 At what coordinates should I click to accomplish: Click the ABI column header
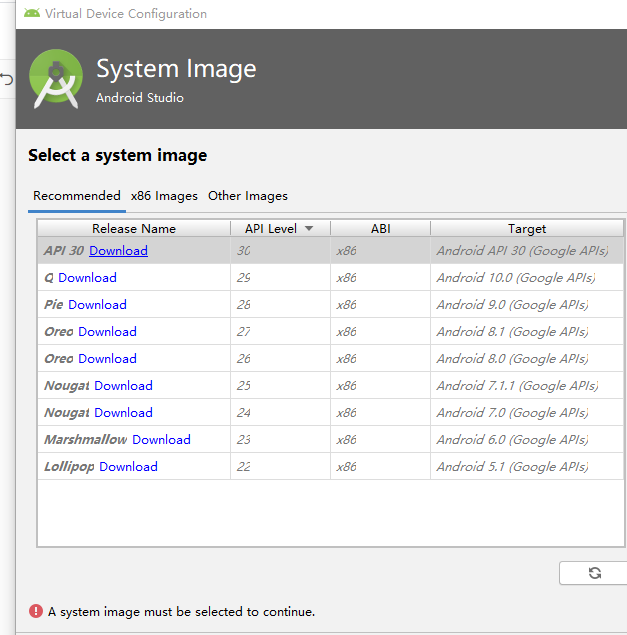pos(380,228)
